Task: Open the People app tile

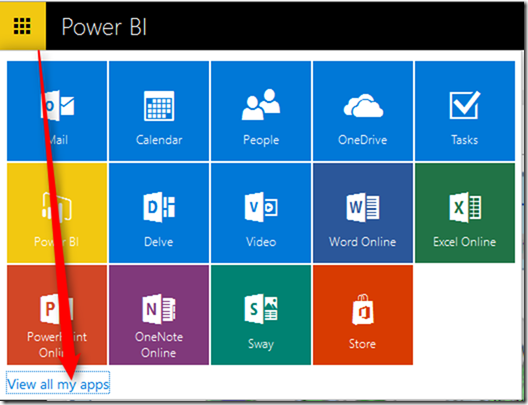Action: coord(261,111)
